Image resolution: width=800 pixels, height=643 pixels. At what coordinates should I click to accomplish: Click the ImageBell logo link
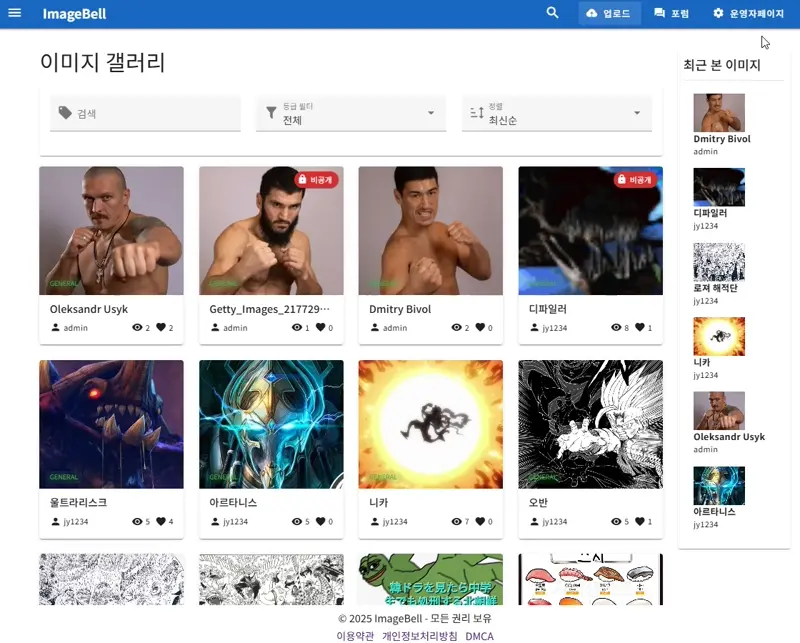74,14
